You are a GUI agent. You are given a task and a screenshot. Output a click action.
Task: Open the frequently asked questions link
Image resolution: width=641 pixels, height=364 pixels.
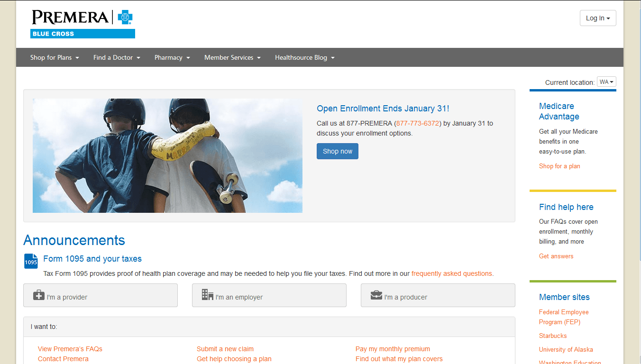(451, 273)
